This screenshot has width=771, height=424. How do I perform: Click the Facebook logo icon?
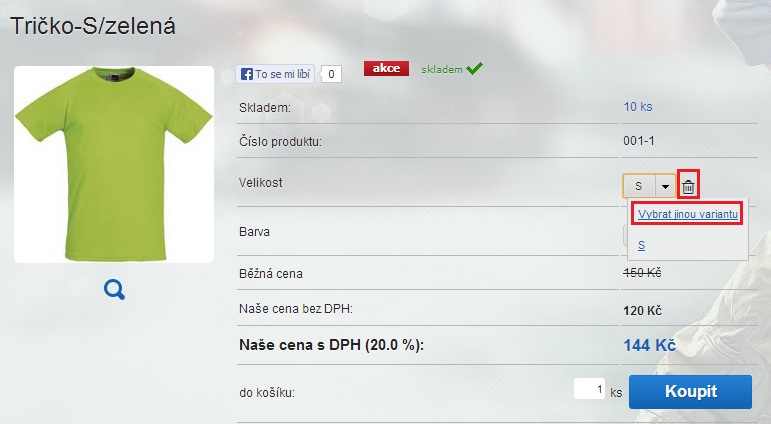pos(246,74)
